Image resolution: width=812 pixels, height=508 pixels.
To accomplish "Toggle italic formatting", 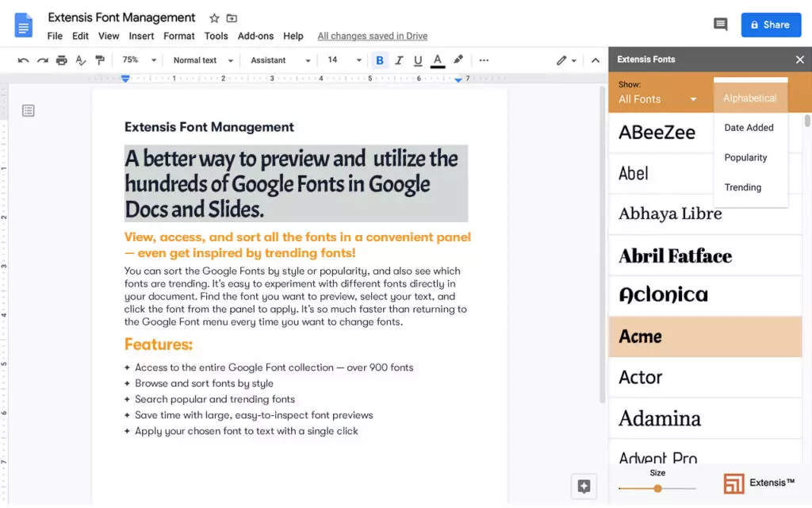I will [x=399, y=60].
